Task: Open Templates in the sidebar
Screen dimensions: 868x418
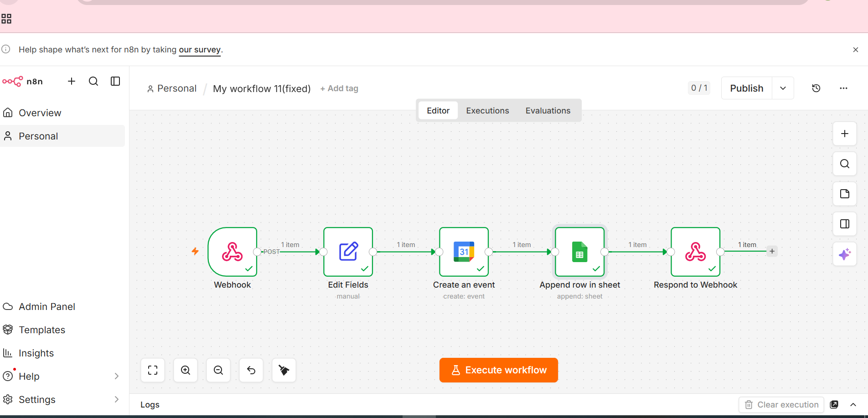Action: pyautogui.click(x=62, y=330)
